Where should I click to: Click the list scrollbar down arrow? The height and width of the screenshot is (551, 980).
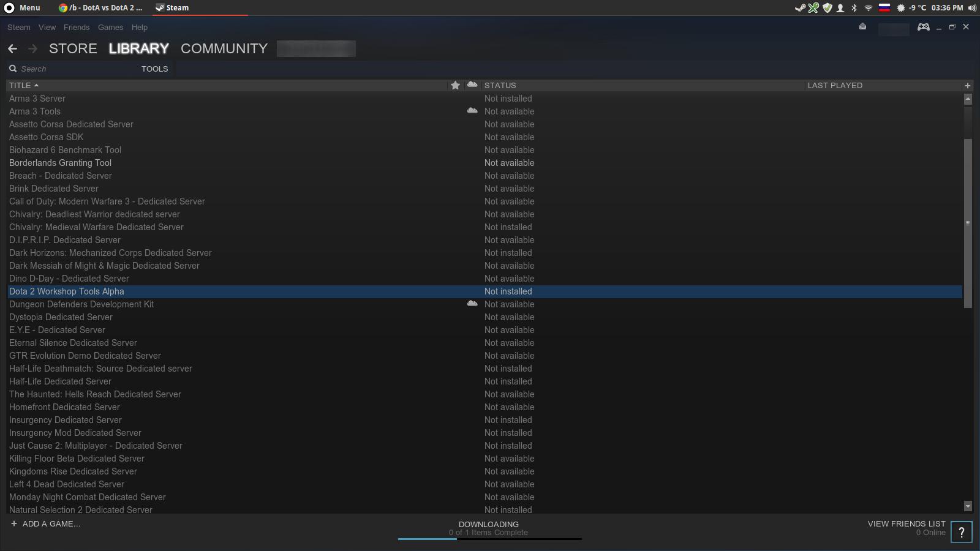click(x=968, y=506)
